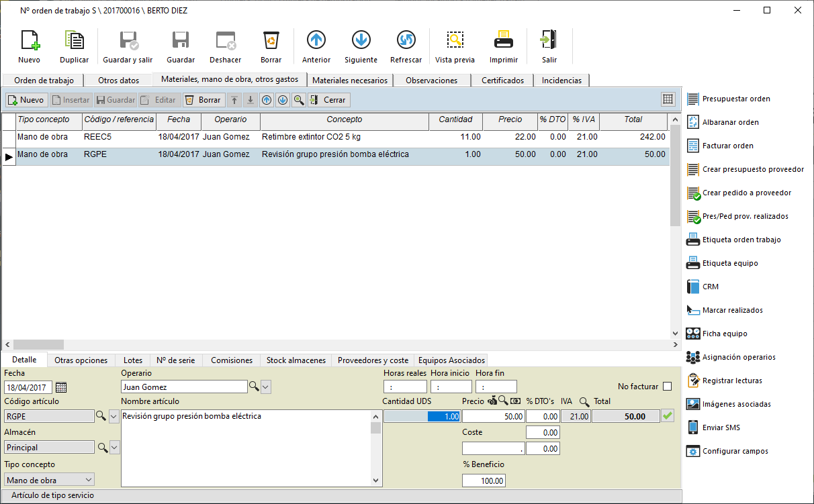The height and width of the screenshot is (504, 814).
Task: Click the Hora inicio input field
Action: pos(451,387)
